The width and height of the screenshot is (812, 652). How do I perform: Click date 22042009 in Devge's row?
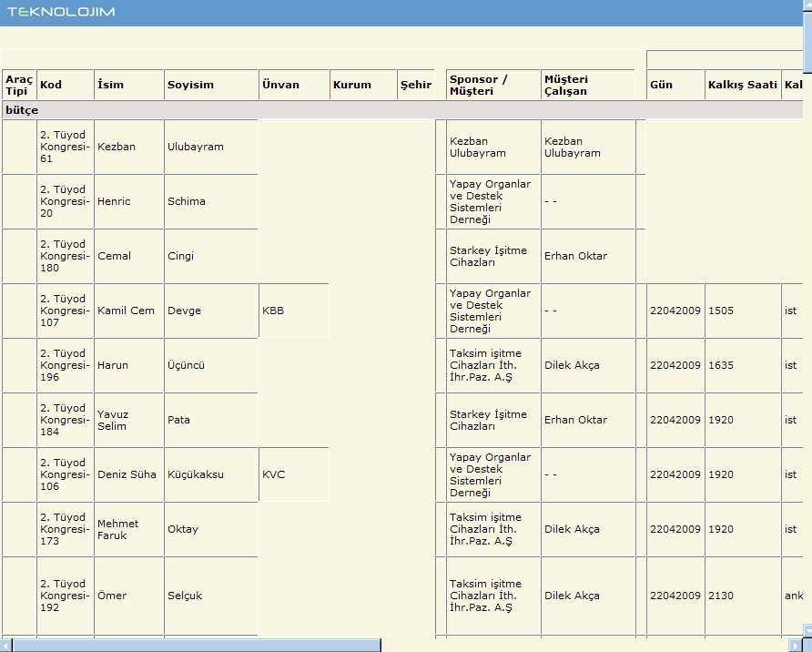[675, 311]
